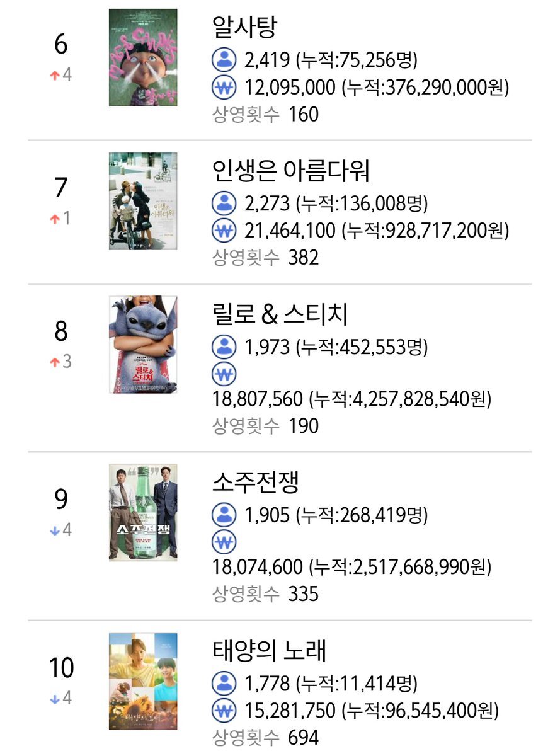Click the audience icon for 릴로 & 스티치

pos(224,346)
